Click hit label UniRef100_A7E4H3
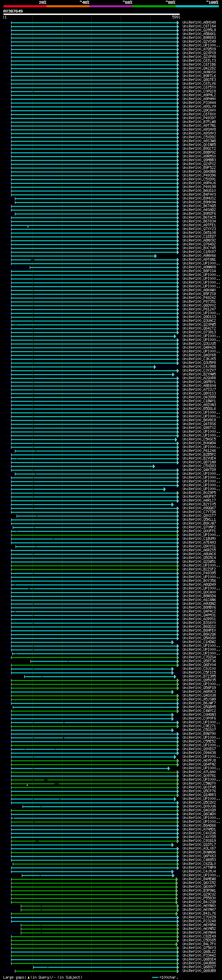The image size is (222, 980). (199, 543)
